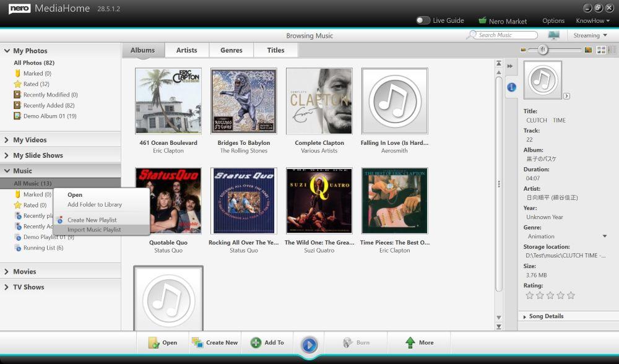The height and width of the screenshot is (364, 619).
Task: Set rating to five stars
Action: click(x=571, y=295)
